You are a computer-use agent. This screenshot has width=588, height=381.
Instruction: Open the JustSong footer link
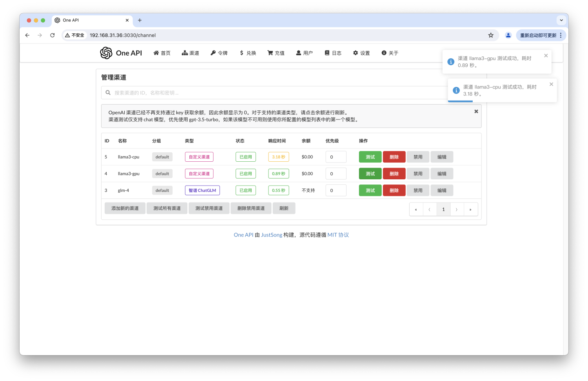coord(272,235)
